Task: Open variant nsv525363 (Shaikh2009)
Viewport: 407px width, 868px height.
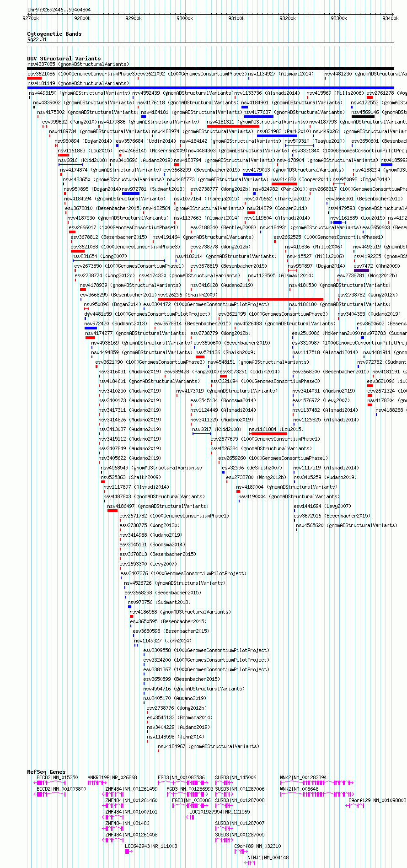Action: pyautogui.click(x=131, y=477)
